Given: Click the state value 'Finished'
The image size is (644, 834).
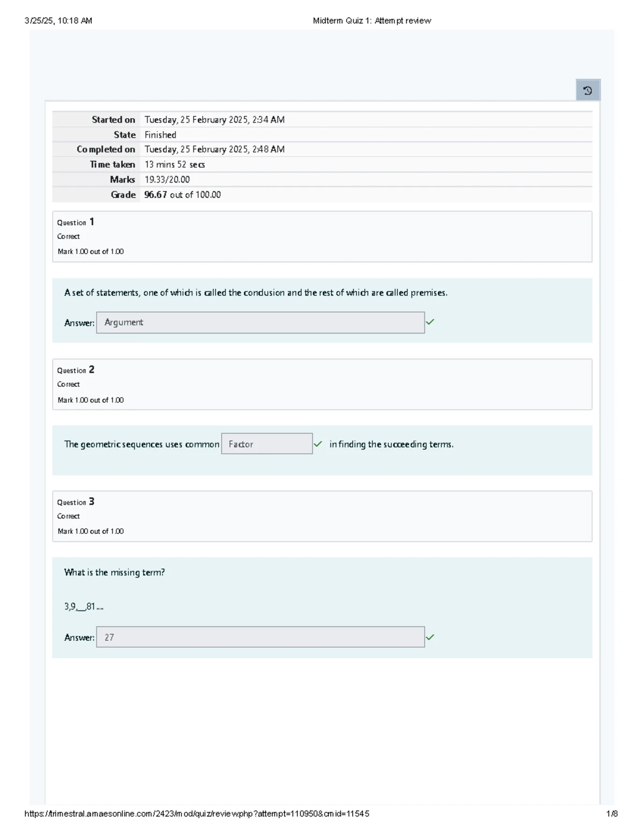Looking at the screenshot, I should 160,135.
